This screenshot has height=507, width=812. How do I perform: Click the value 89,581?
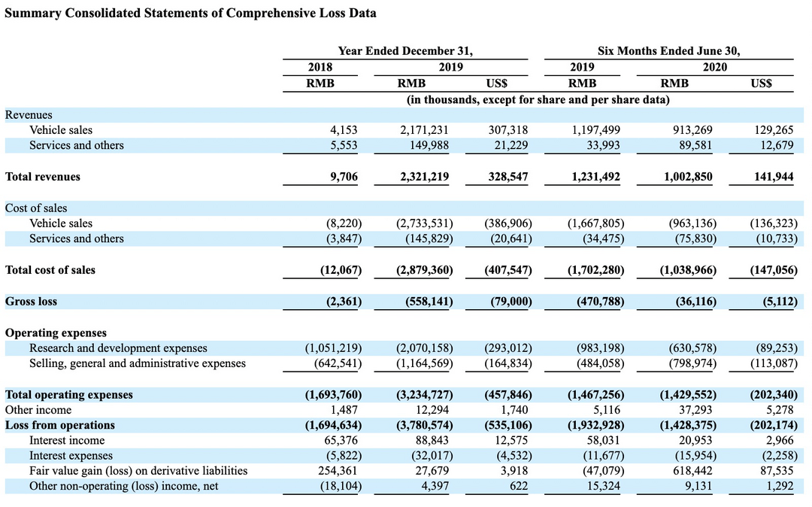point(695,145)
